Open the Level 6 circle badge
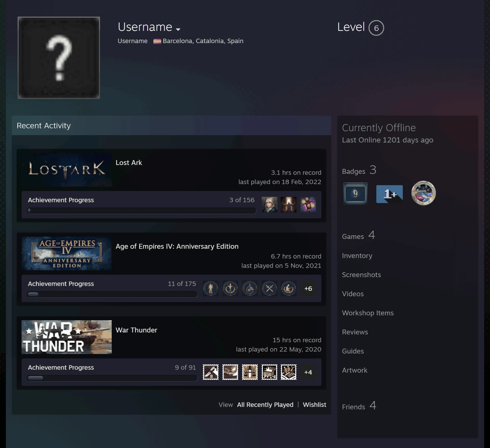This screenshot has width=490, height=448. point(376,28)
